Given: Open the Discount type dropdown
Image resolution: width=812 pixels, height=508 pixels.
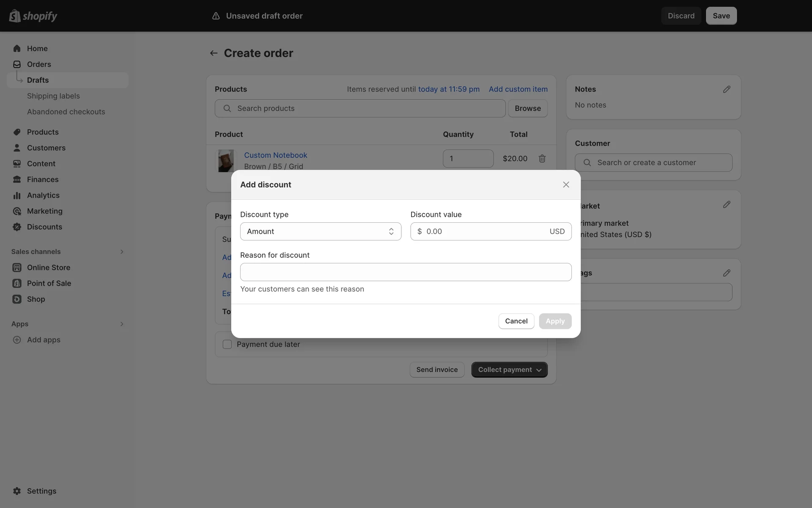Looking at the screenshot, I should [320, 232].
